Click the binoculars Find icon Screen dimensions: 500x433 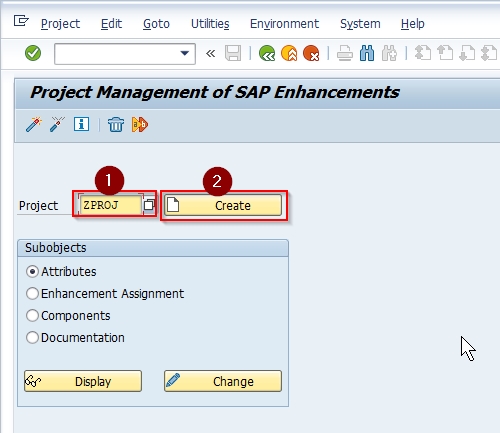coord(367,53)
